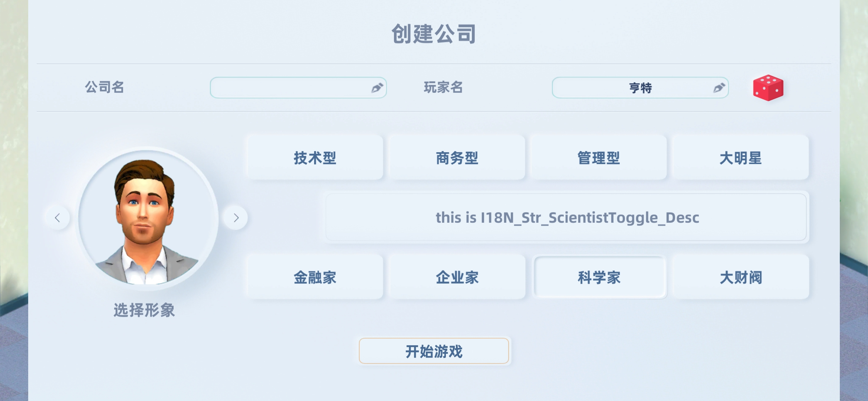Screen dimensions: 868x401
Task: Show previous avatar with left arrow
Action: click(57, 218)
